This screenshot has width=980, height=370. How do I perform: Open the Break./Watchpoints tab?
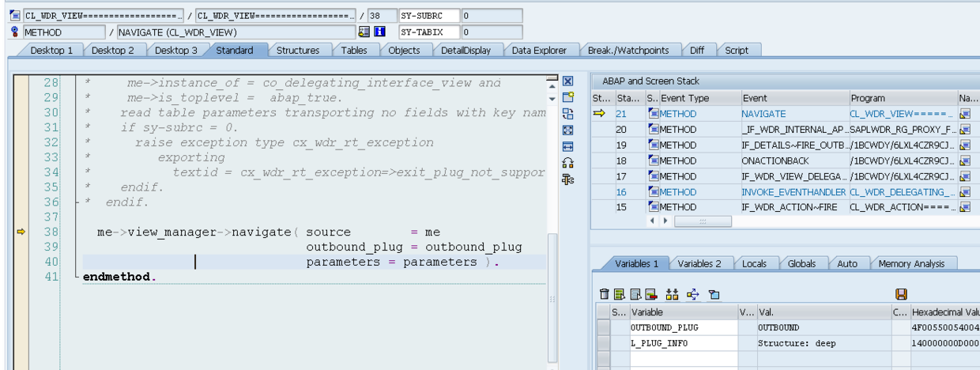tap(628, 50)
